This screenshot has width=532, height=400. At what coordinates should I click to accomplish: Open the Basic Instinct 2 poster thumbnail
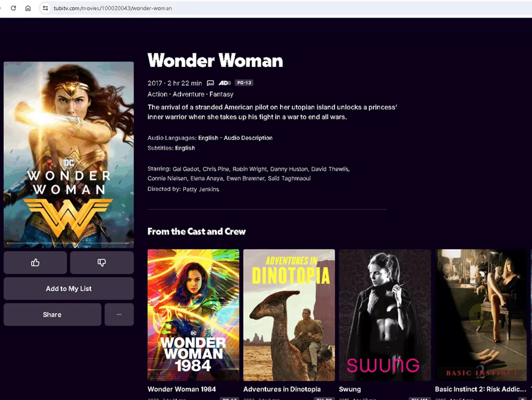[481, 315]
